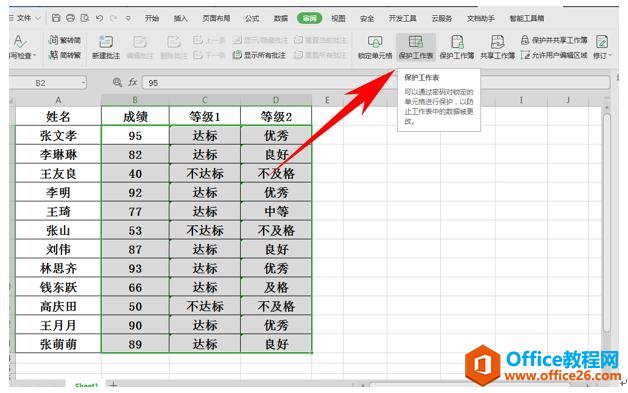Select column J header
Screen dimensions: 628x393
(x=568, y=100)
